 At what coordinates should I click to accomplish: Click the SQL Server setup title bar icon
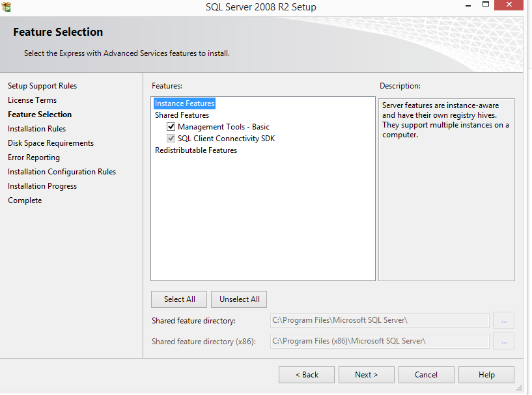tap(6, 7)
